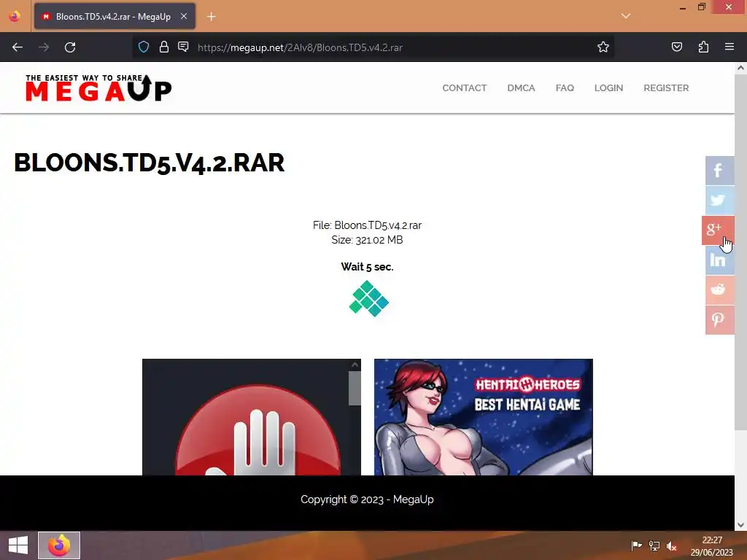Image resolution: width=747 pixels, height=560 pixels.
Task: Bookmark this page with the star
Action: pyautogui.click(x=603, y=47)
